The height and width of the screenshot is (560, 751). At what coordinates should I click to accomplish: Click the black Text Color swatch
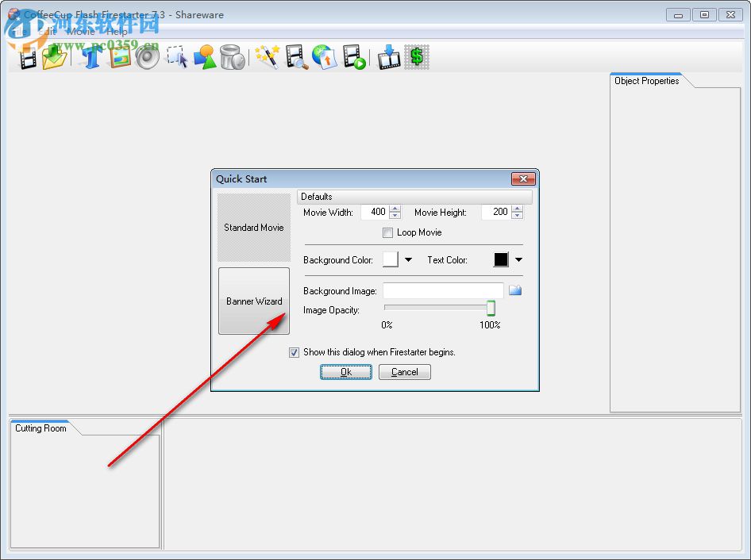(x=501, y=259)
